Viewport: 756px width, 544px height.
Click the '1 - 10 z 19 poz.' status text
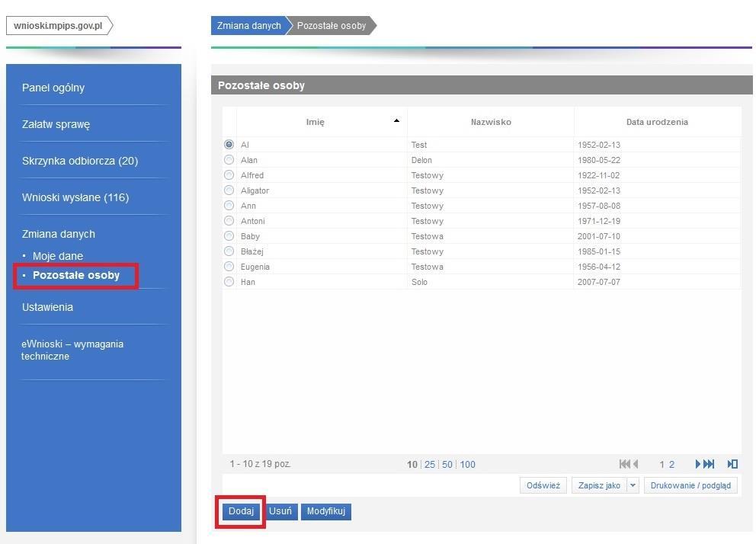(261, 463)
